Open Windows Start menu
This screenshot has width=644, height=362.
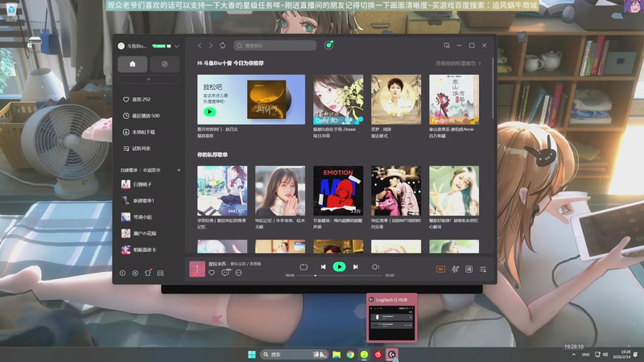[x=252, y=354]
